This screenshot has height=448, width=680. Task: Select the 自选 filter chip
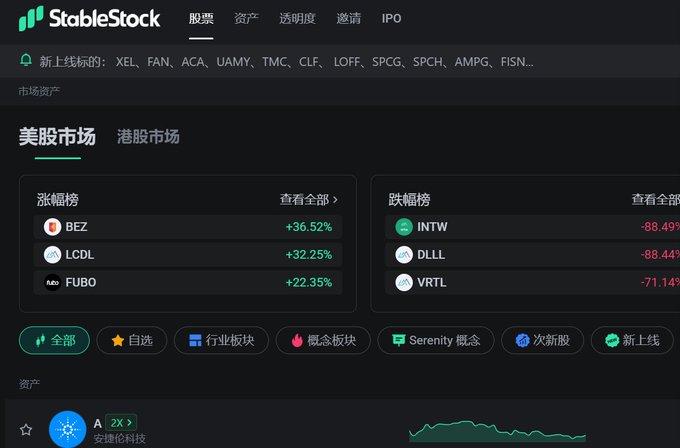(132, 340)
